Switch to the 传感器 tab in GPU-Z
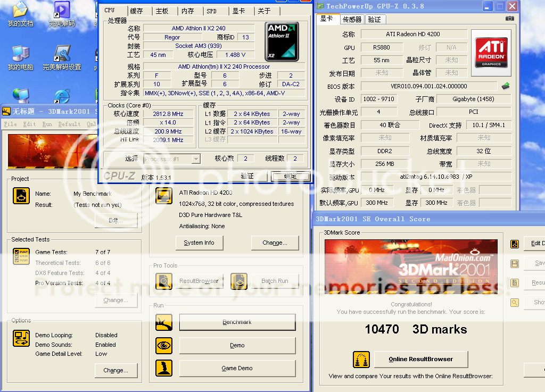545x392 pixels. pyautogui.click(x=352, y=20)
